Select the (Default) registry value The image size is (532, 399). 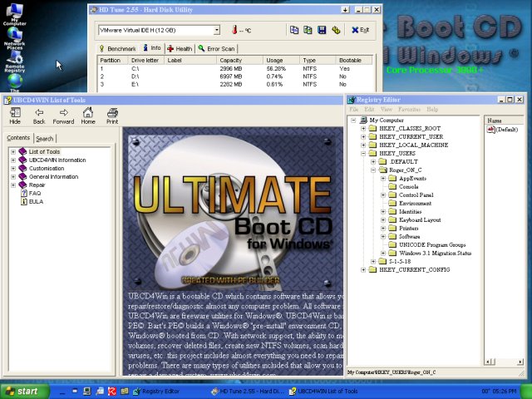(x=502, y=130)
